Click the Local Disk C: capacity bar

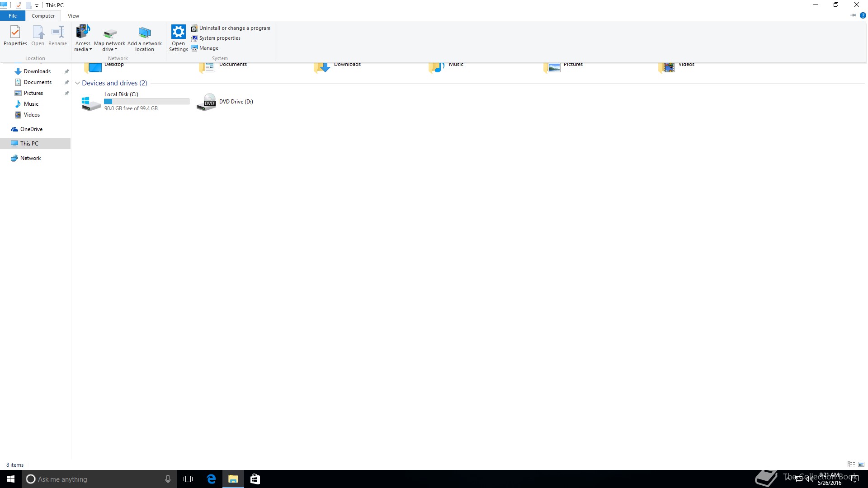click(x=146, y=102)
